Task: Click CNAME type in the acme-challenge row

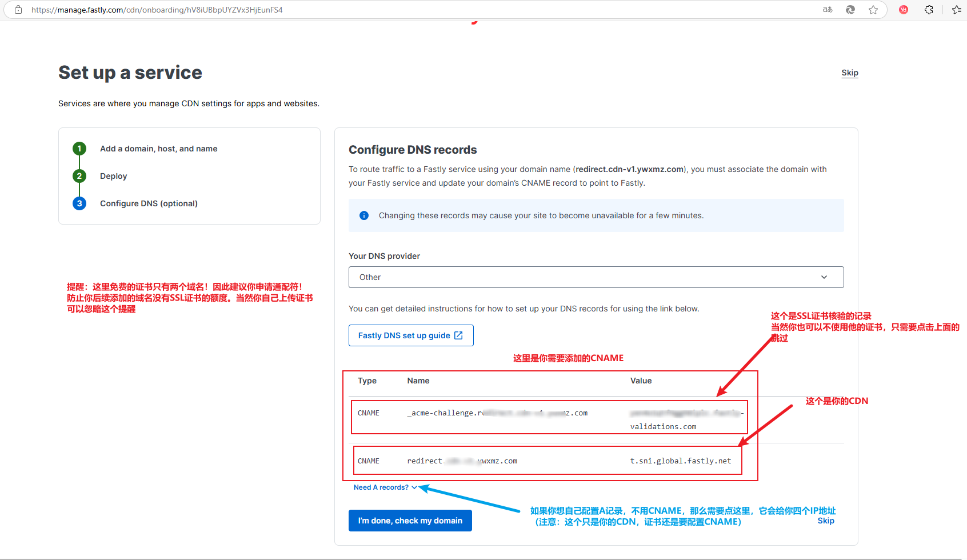Action: 369,413
